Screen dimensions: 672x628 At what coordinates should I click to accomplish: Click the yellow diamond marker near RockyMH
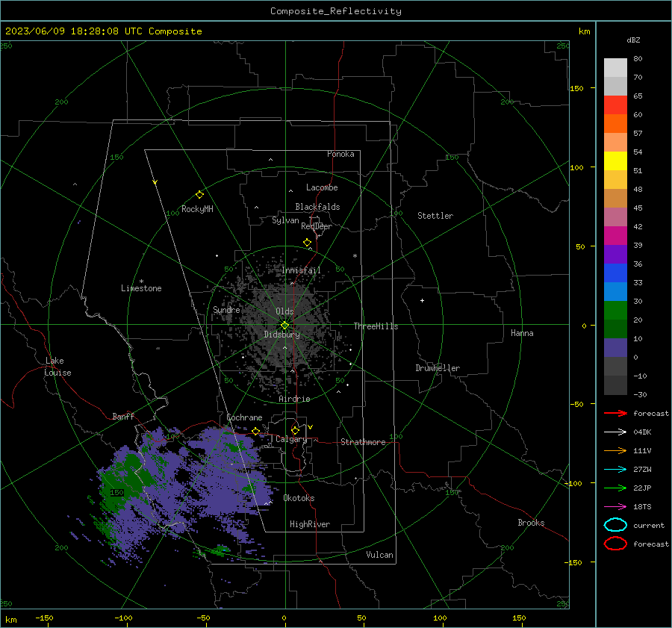tap(199, 195)
